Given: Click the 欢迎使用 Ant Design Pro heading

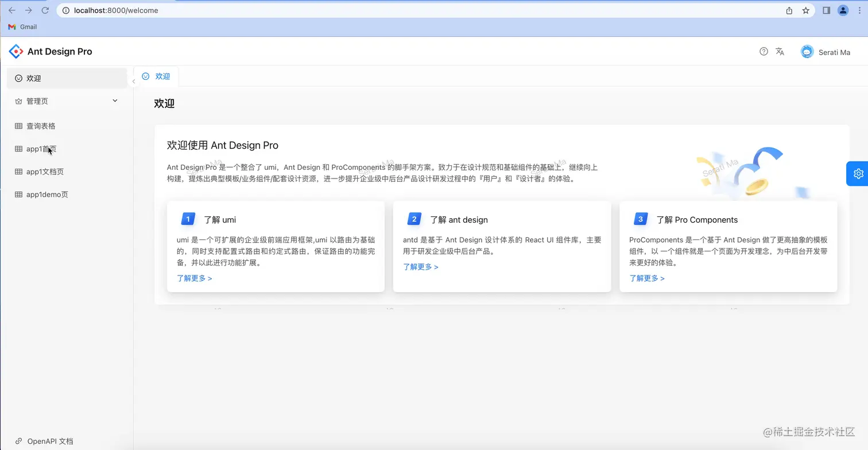Looking at the screenshot, I should pyautogui.click(x=223, y=145).
